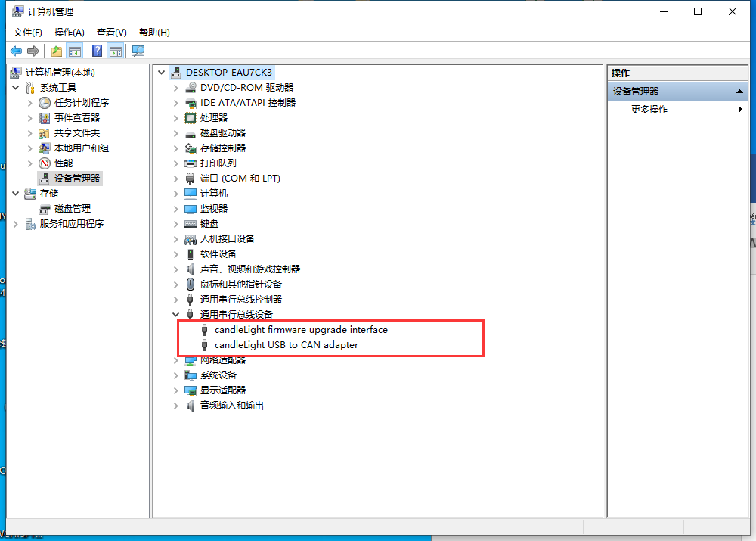Click the blue Back arrow in toolbar
The image size is (756, 541).
click(16, 51)
